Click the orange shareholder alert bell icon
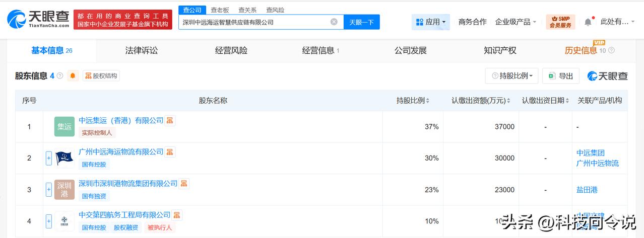The height and width of the screenshot is (238, 644). (x=73, y=76)
